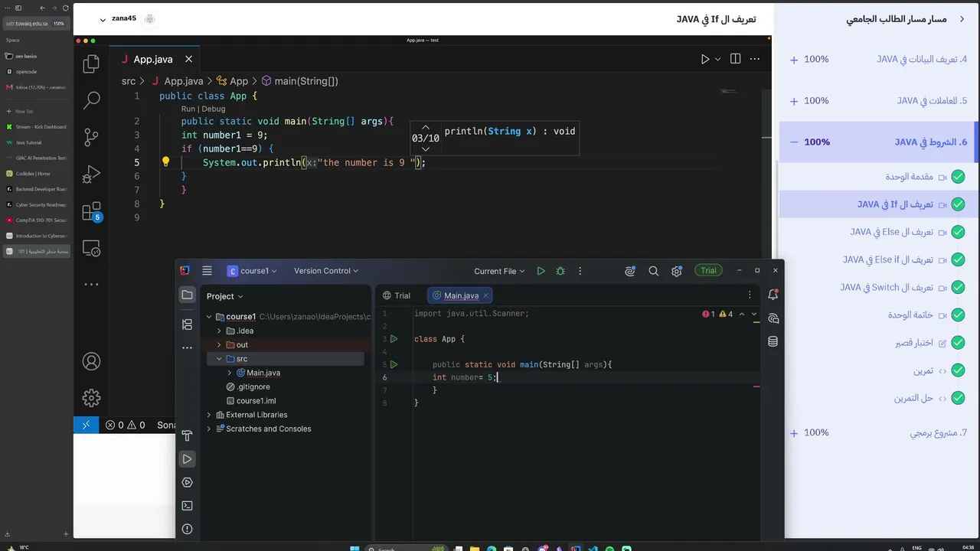
Task: Open VS Code Manage gear icon
Action: click(x=91, y=398)
